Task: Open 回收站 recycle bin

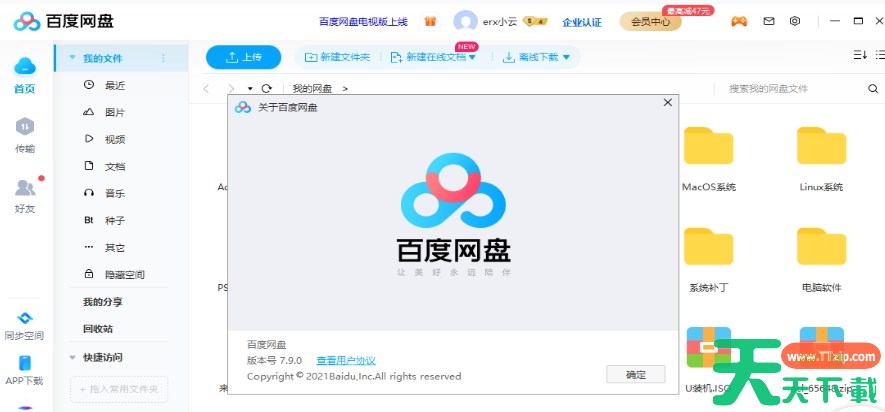Action: click(x=98, y=329)
